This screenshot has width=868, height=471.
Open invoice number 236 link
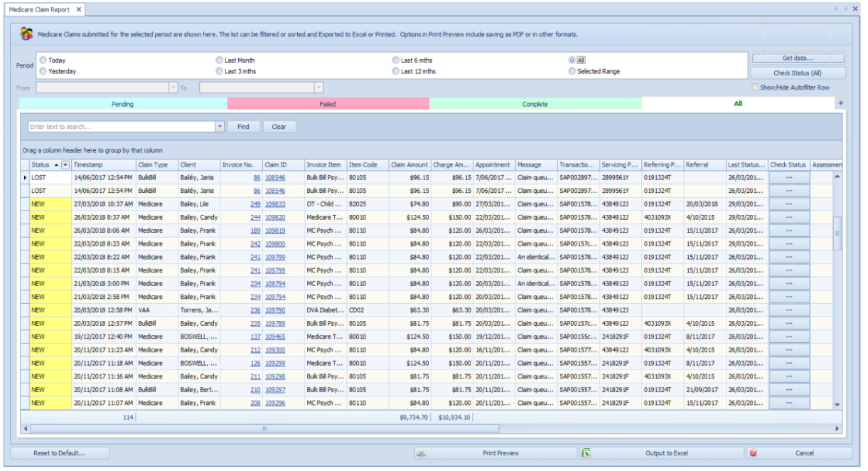[x=255, y=310]
